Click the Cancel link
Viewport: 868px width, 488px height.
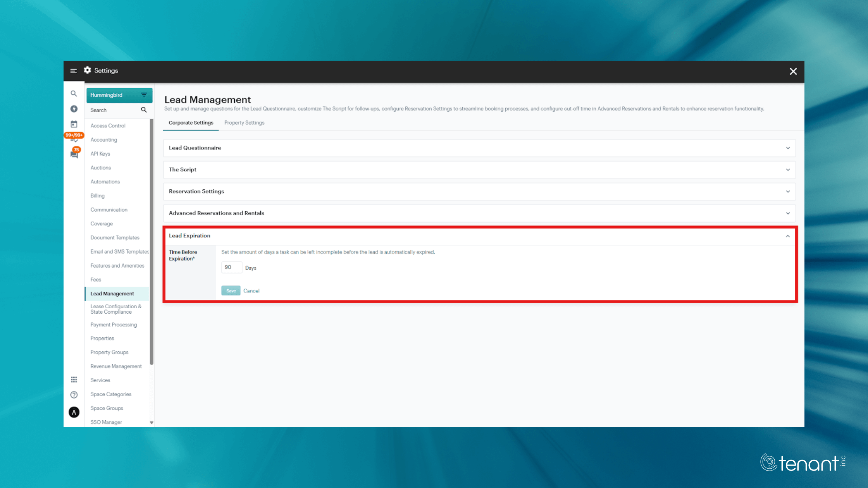coord(251,291)
